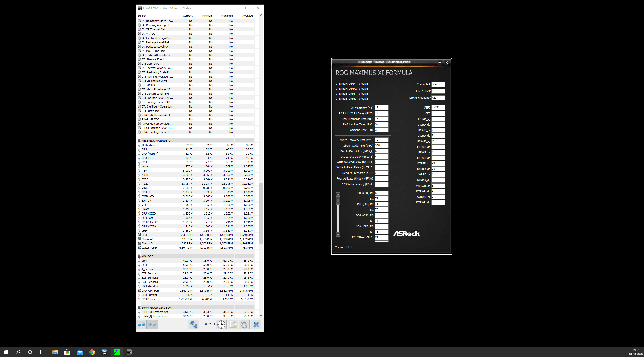This screenshot has height=357, width=644.
Task: Click the IA: VR Thermal Alert status icon
Action: 139,29
